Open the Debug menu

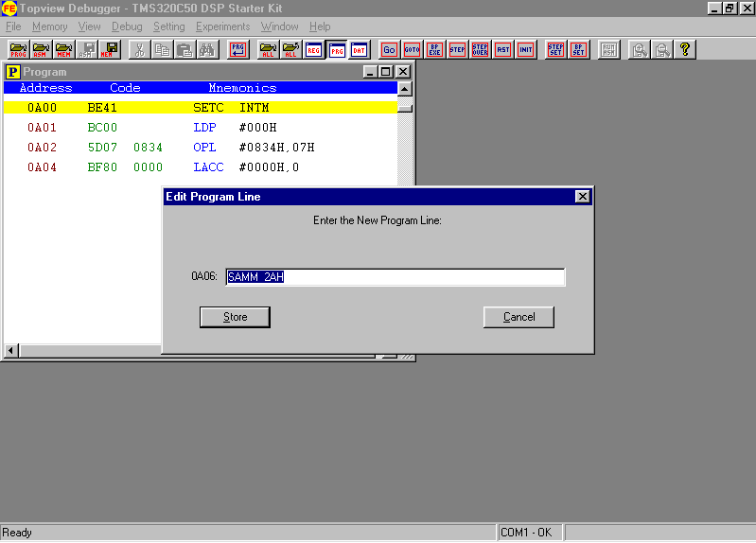coord(127,26)
